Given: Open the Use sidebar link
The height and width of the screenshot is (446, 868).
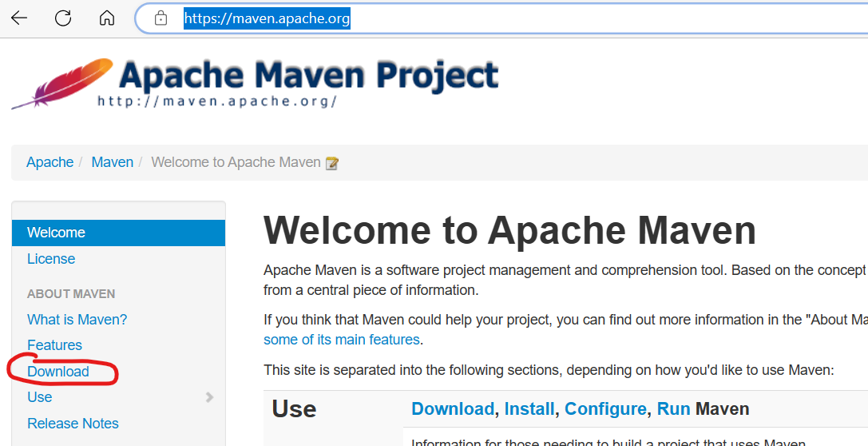Looking at the screenshot, I should [40, 397].
